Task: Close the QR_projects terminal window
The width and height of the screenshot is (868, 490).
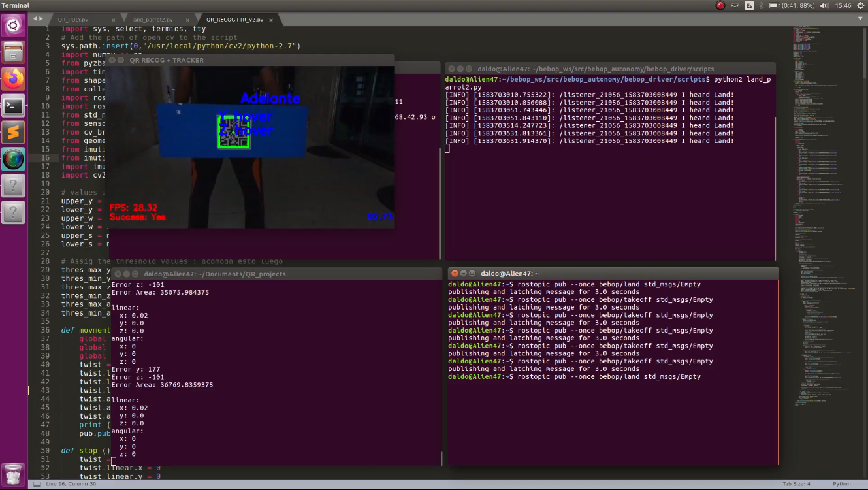Action: [x=117, y=274]
